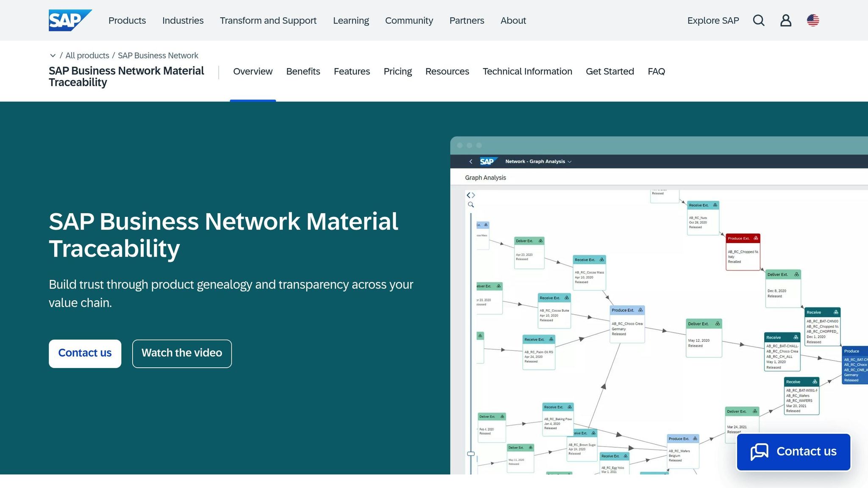Viewport: 868px width, 488px height.
Task: Click the Deliver Ext. Apr 23, 2020 node icon
Action: point(540,241)
